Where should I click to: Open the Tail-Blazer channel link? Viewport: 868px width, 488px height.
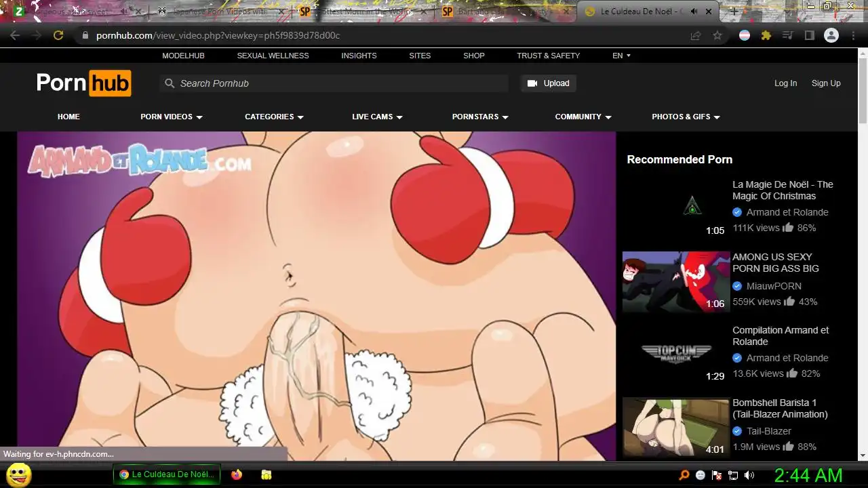click(x=769, y=431)
